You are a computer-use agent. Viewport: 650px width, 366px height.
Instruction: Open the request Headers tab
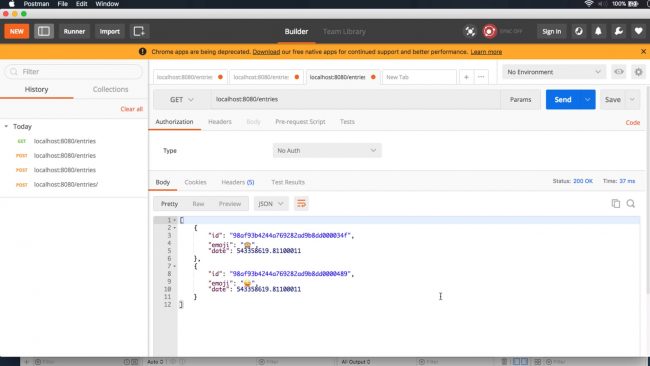point(220,121)
